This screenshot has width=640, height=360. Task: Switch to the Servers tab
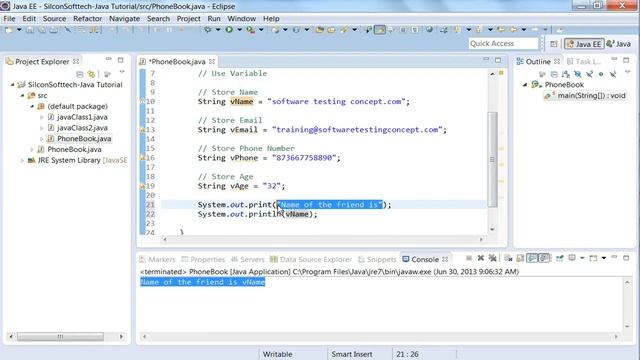248,260
